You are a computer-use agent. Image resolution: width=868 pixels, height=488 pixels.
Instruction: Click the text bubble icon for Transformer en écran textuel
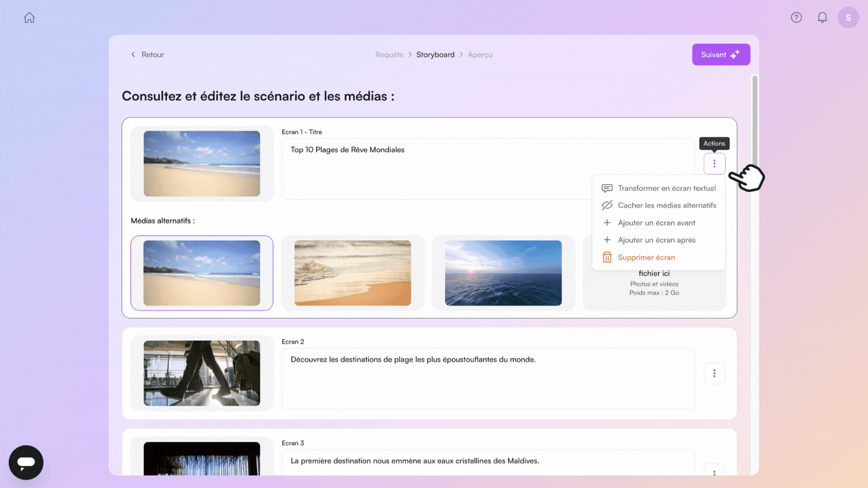click(607, 188)
